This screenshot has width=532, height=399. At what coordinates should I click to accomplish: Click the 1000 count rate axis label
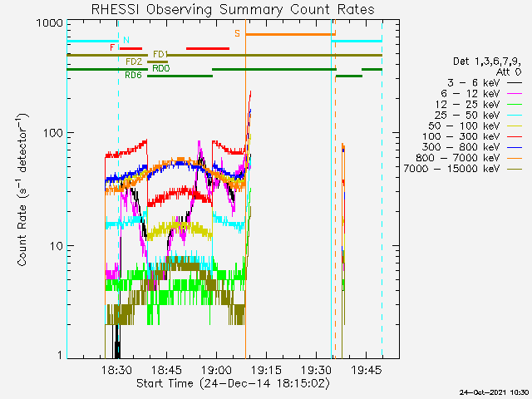tap(50, 22)
